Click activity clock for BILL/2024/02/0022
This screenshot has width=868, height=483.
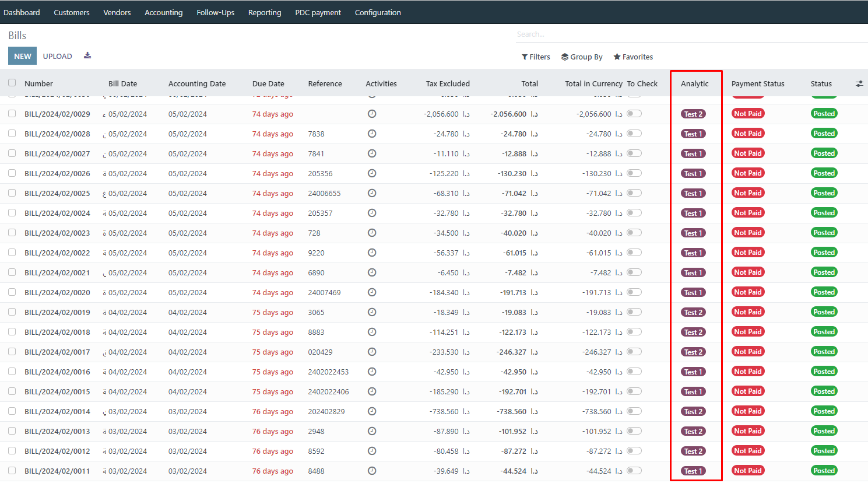[372, 253]
